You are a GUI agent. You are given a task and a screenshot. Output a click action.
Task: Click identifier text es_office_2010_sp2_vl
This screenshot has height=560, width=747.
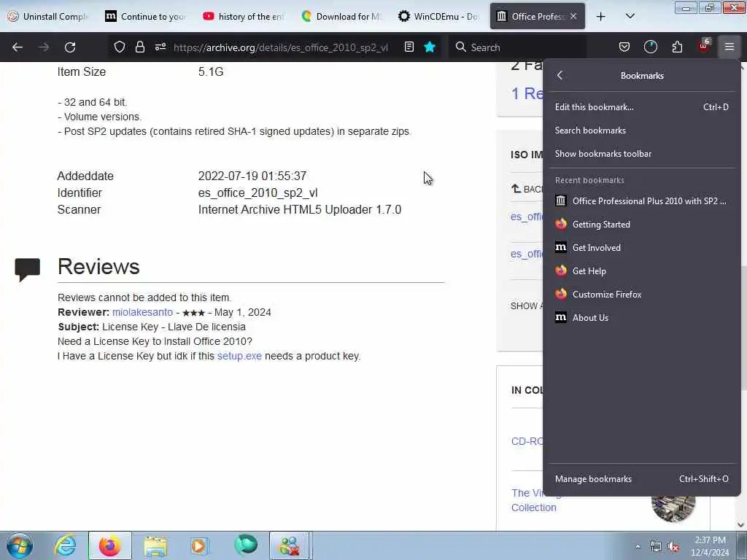(x=258, y=192)
